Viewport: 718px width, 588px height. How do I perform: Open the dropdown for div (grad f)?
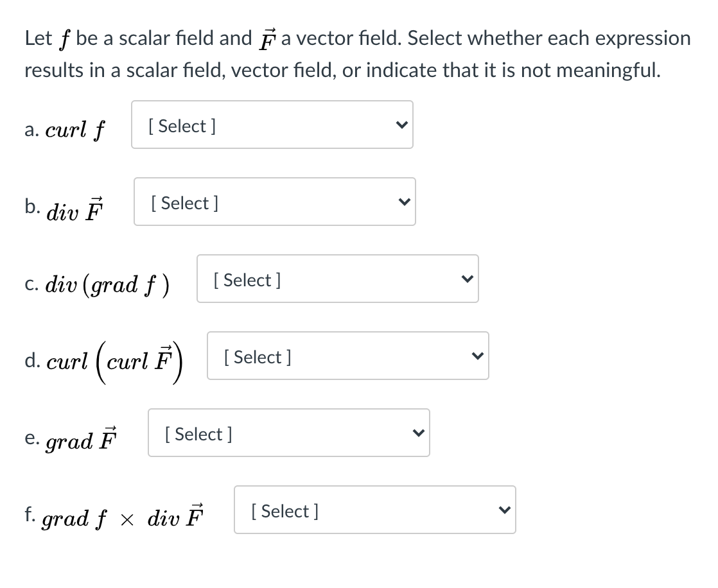338,279
